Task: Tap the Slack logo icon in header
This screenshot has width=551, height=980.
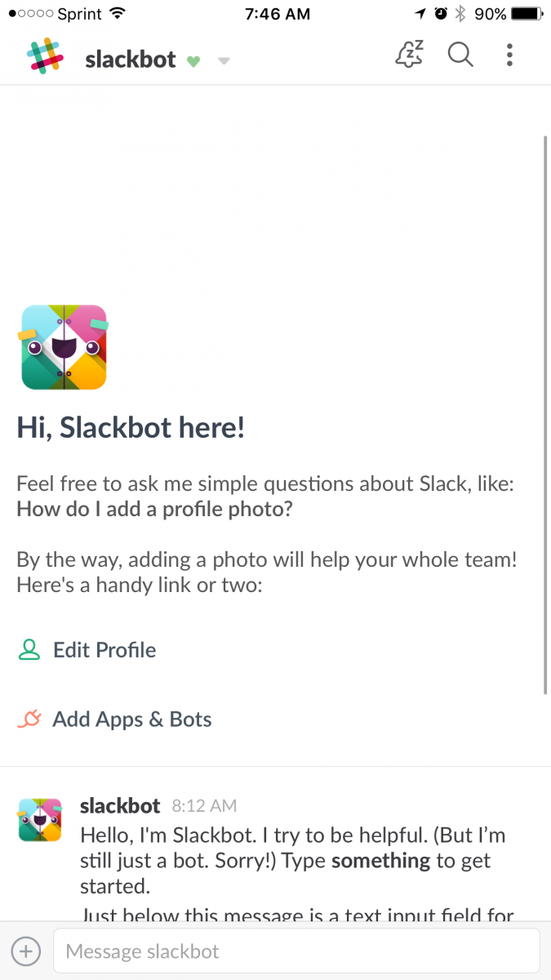Action: tap(45, 56)
